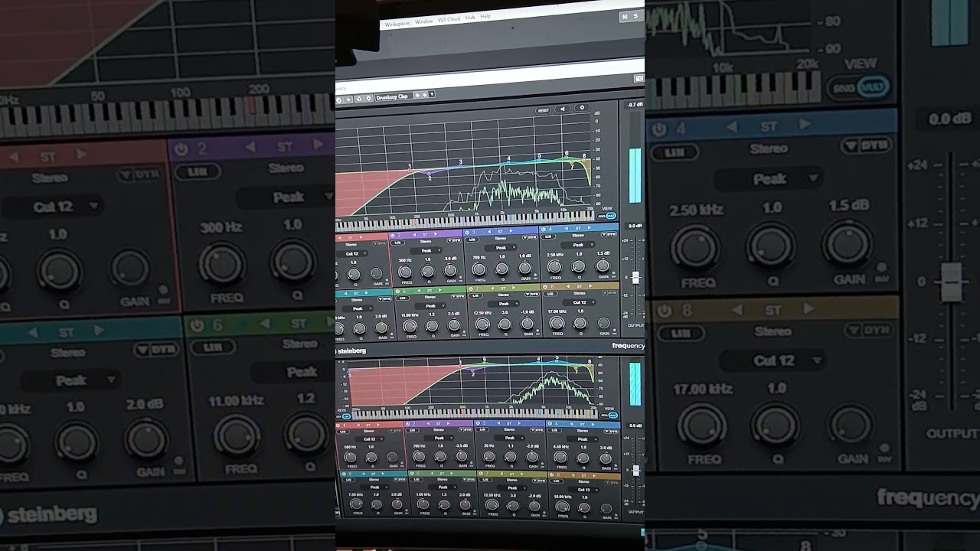Click right channel arrow on 18.00 kHz band
980x551 pixels.
[x=594, y=476]
